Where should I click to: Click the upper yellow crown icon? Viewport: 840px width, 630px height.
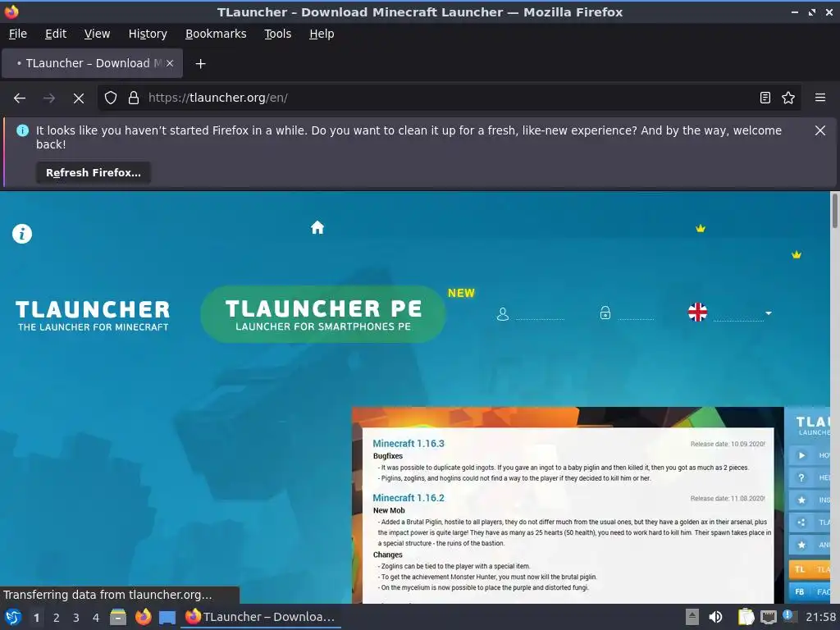tap(701, 229)
